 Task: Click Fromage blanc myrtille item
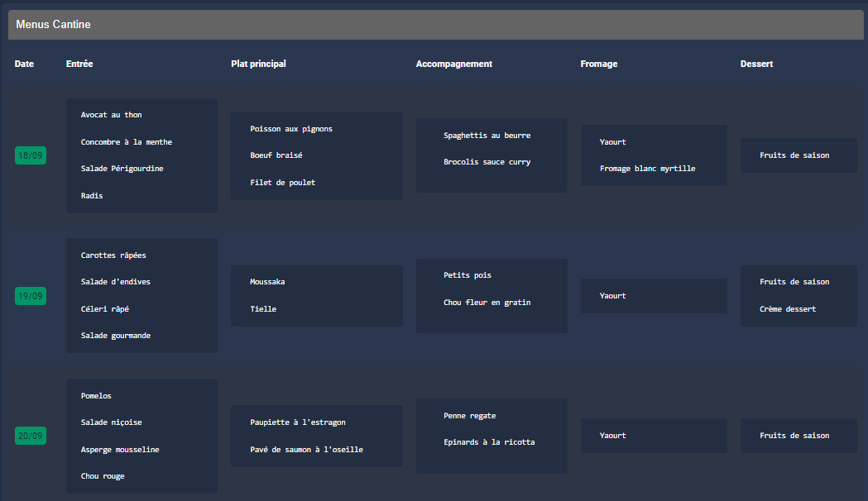click(x=647, y=169)
